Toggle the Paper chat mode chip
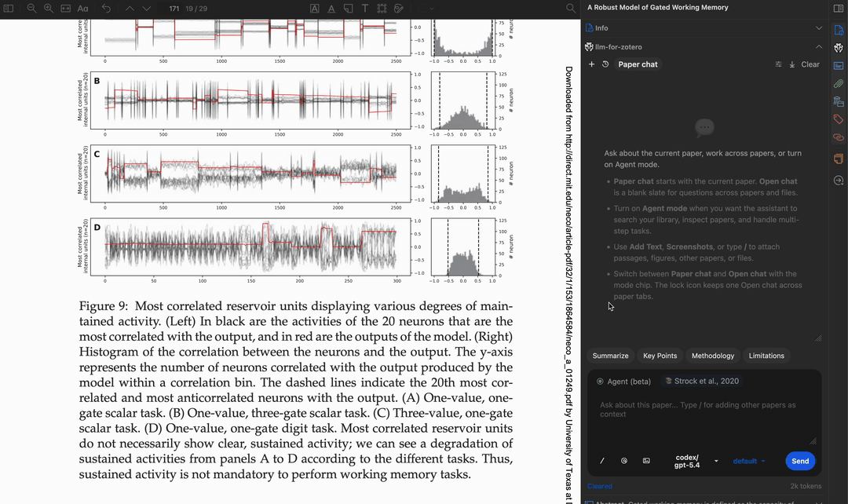Screen dimensions: 848x504 638,64
